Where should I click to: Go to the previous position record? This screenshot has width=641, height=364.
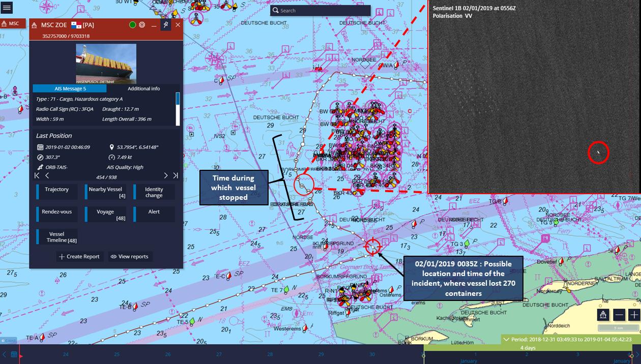47,175
